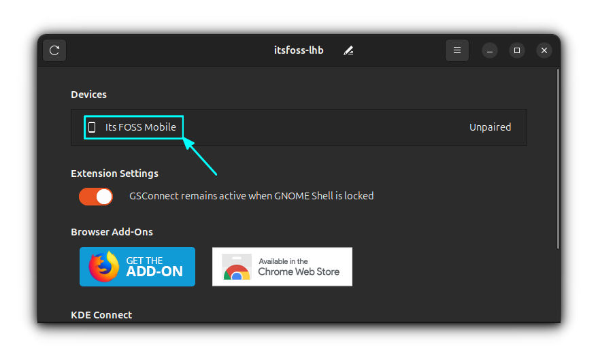Click the phone icon beside Its FOSS Mobile

click(x=92, y=127)
